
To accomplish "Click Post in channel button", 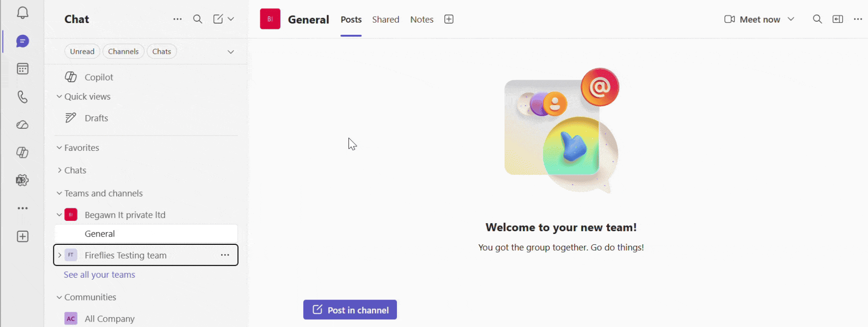I will [x=350, y=310].
